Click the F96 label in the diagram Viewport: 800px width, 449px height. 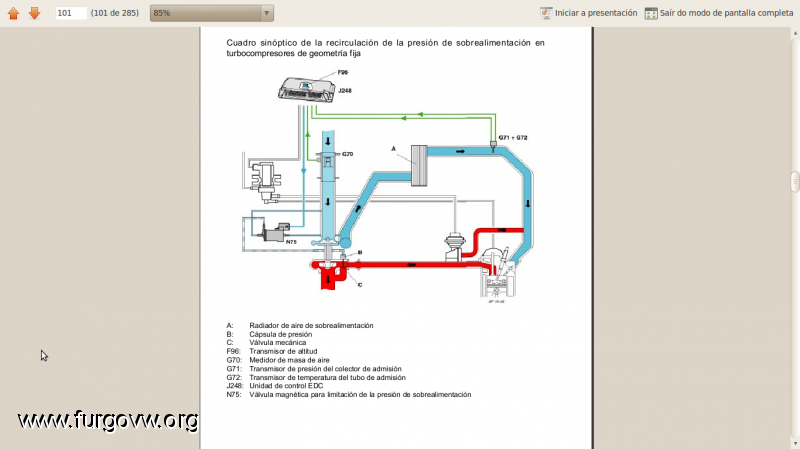click(343, 72)
